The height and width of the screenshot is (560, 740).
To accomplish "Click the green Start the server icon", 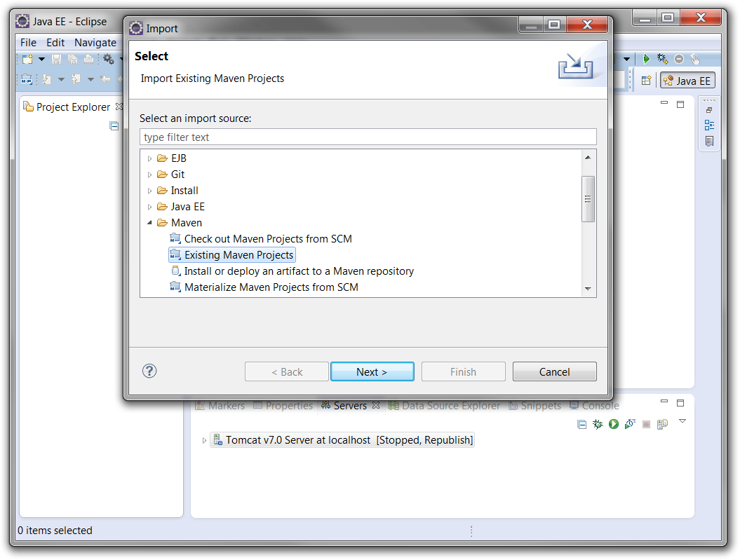I will pyautogui.click(x=614, y=424).
